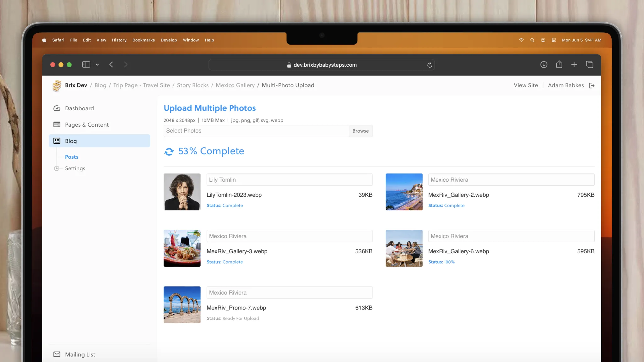Open the sidebar tab group dropdown

pyautogui.click(x=97, y=65)
